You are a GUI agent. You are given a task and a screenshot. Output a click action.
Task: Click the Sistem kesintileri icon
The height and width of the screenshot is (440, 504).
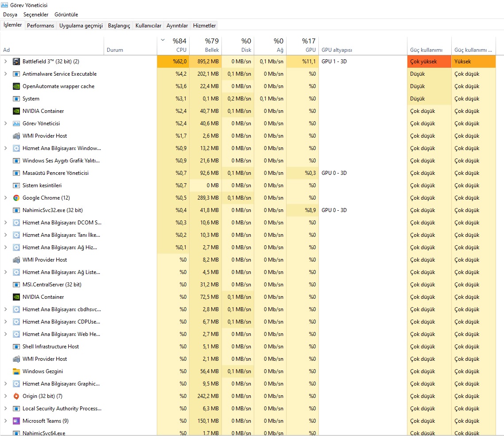[x=16, y=185]
